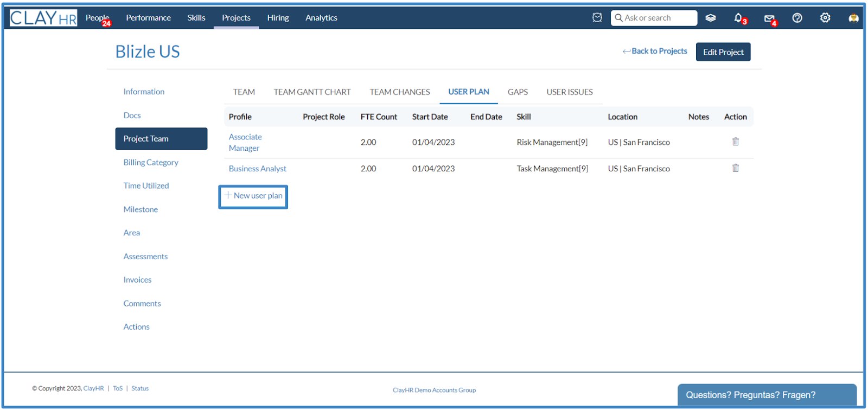Select the User Issues tab
This screenshot has width=868, height=410.
570,92
